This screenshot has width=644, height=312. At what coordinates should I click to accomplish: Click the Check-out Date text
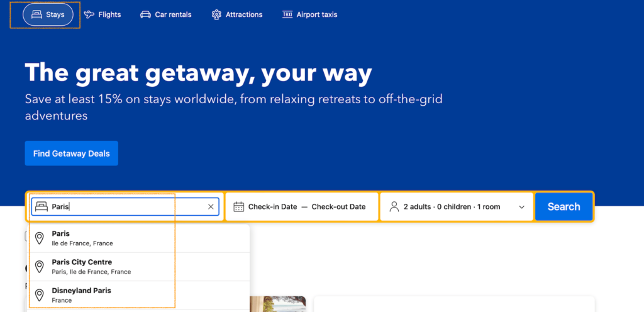pos(338,207)
